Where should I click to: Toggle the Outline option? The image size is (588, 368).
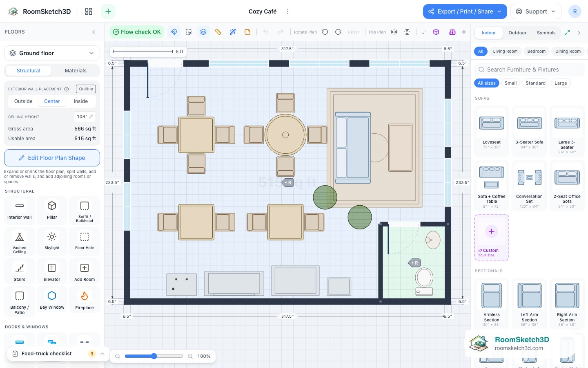86,89
